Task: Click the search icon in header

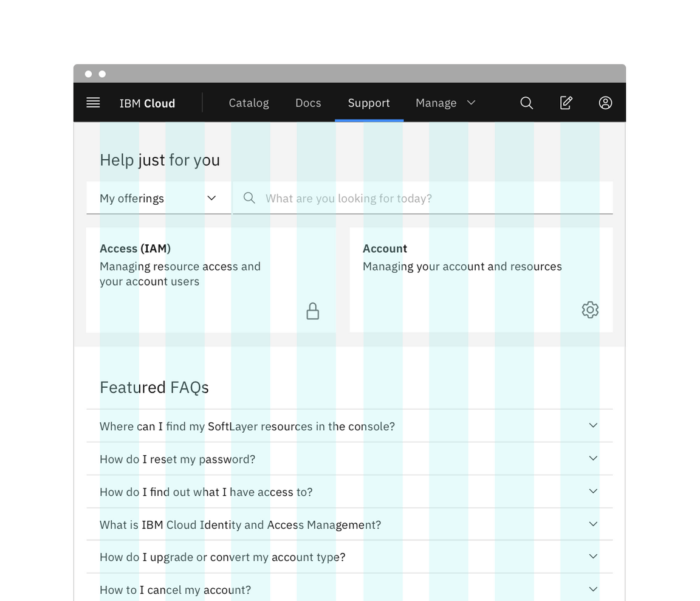Action: [x=526, y=103]
